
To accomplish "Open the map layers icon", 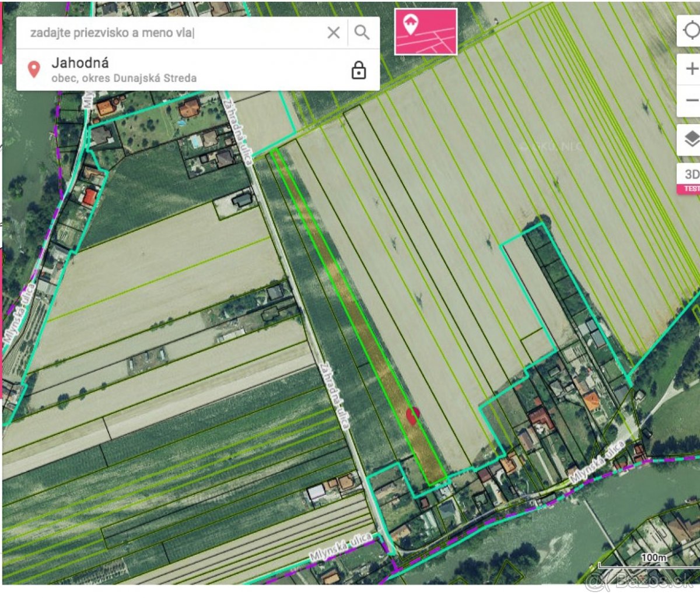I will (691, 139).
